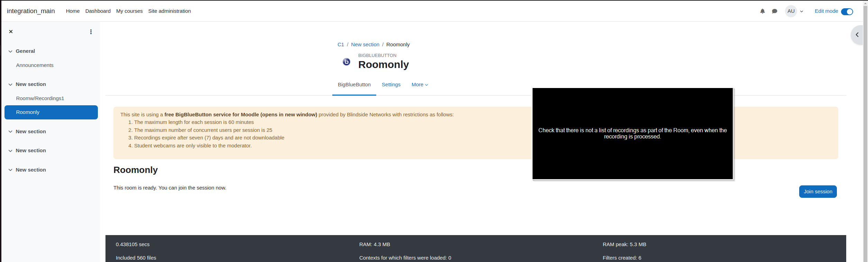The image size is (868, 262).
Task: Open the More tab dropdown
Action: (419, 85)
